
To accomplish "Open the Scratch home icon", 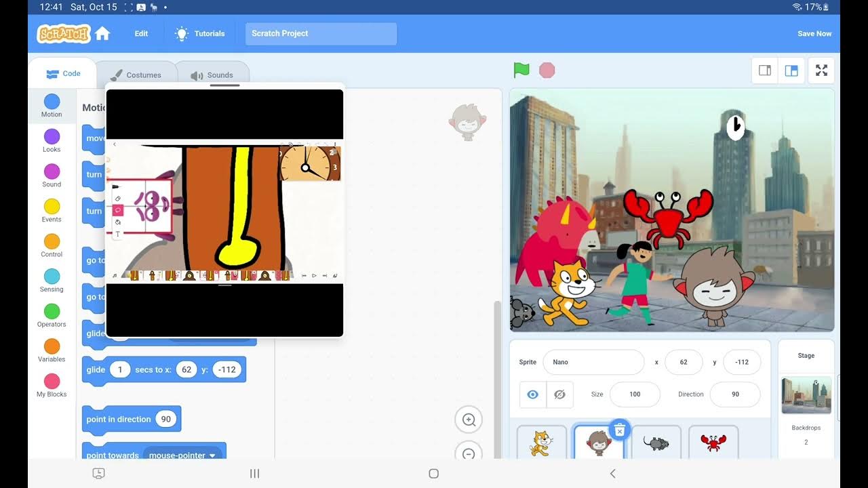I will click(102, 33).
